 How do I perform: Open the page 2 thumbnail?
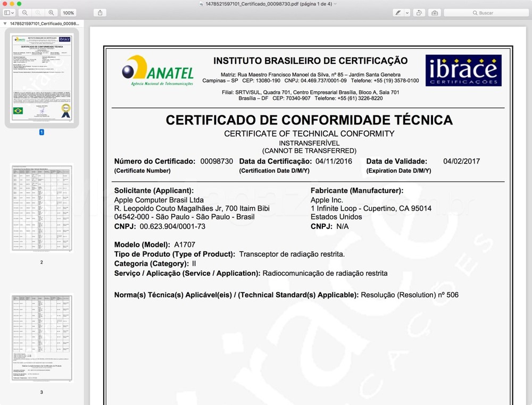(41, 208)
